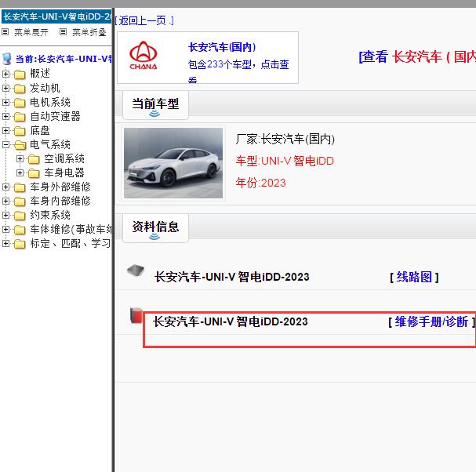476x472 pixels.
Task: Expand the 车身外部维修 tree node
Action: pyautogui.click(x=5, y=187)
